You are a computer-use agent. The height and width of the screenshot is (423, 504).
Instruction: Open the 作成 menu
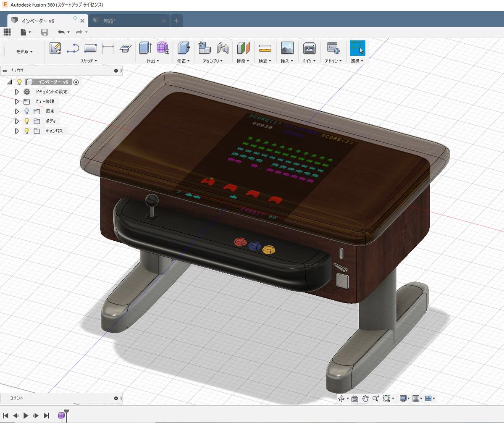coord(153,61)
